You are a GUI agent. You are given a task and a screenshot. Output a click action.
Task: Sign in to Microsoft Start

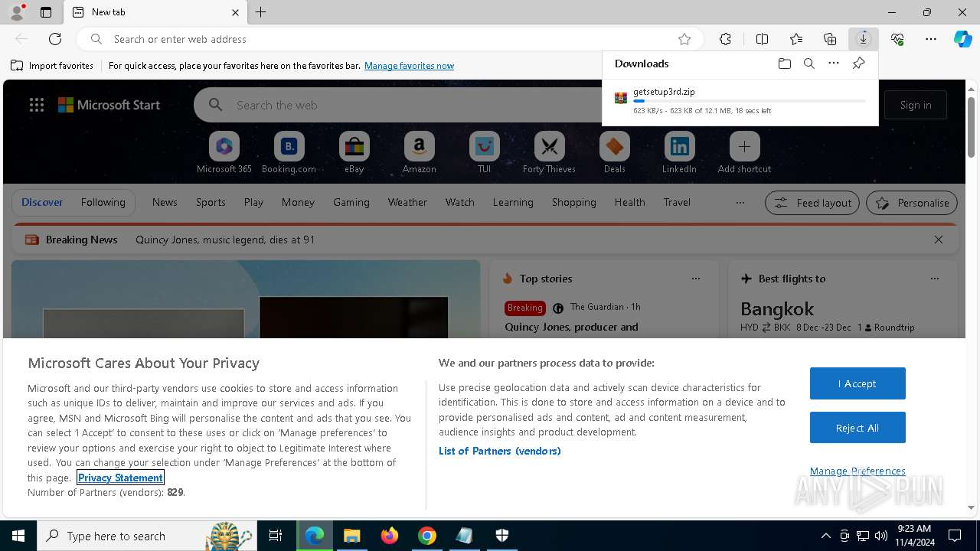[916, 105]
